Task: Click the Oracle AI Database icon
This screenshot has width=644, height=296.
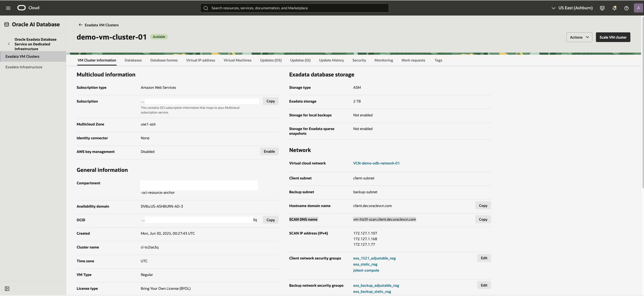Action: pyautogui.click(x=7, y=24)
